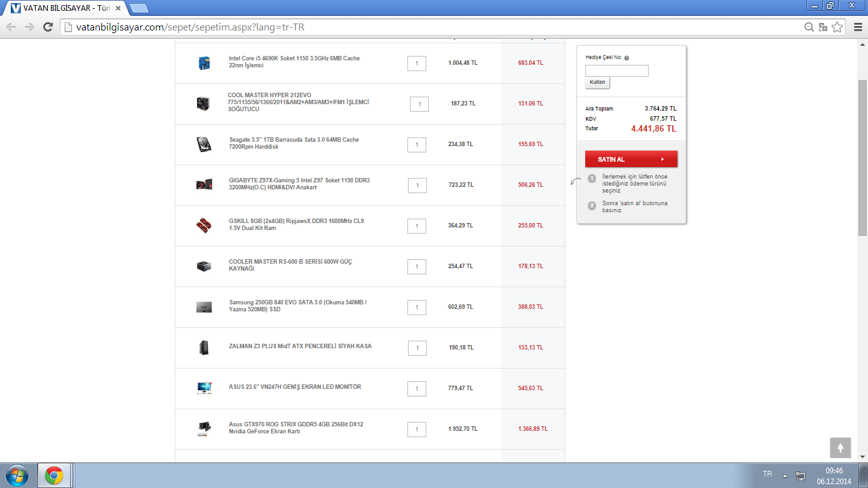Viewport: 868px width, 488px height.
Task: Click quantity field for Cool Master Hyper 212EVO
Action: pos(419,104)
